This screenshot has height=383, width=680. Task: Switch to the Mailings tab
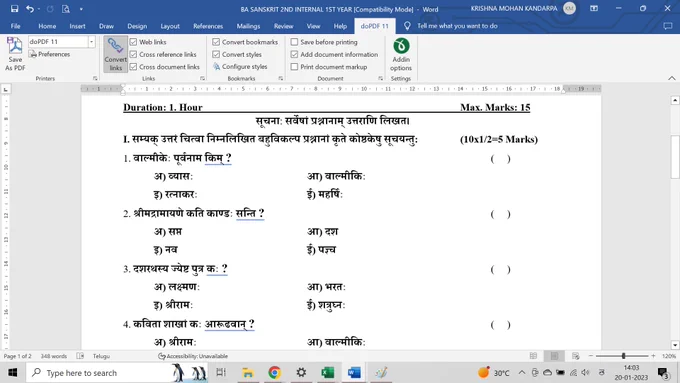(x=248, y=26)
